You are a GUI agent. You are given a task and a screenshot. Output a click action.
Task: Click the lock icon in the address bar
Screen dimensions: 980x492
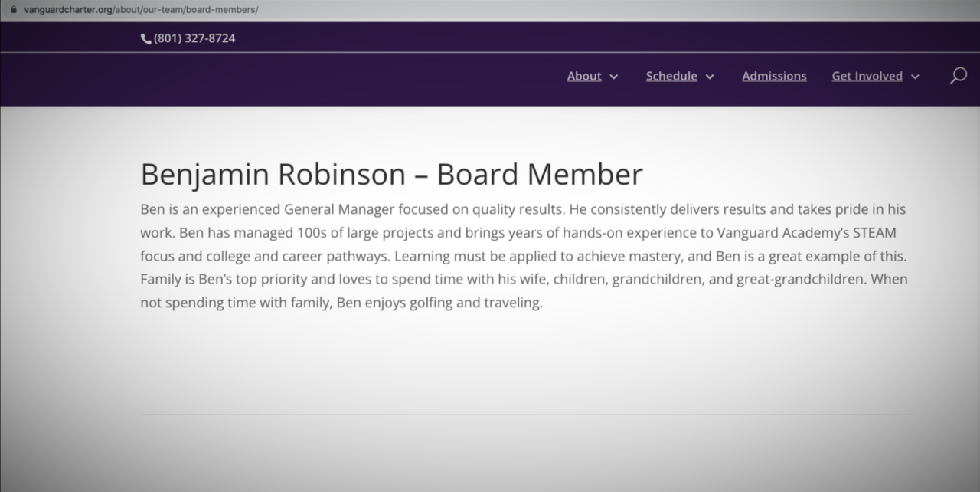pyautogui.click(x=12, y=10)
